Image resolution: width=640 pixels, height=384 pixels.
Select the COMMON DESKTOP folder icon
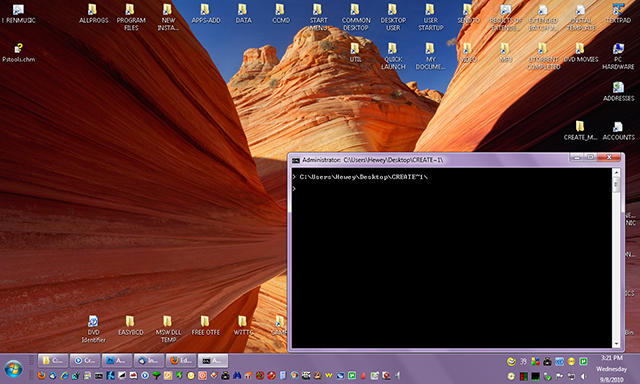[x=356, y=17]
